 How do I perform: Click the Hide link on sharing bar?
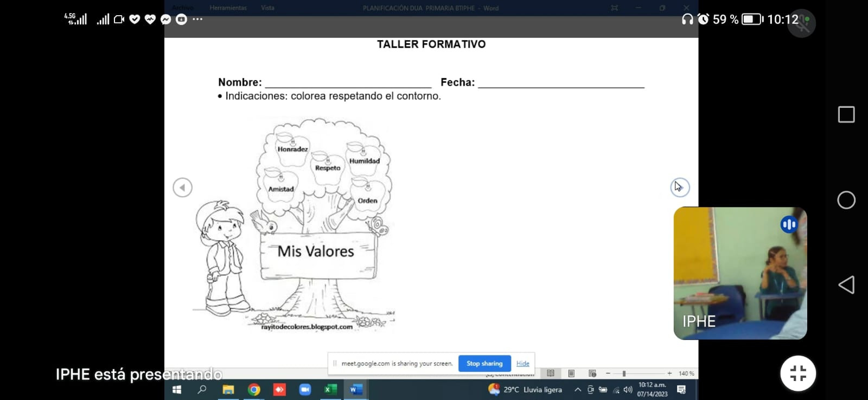(x=523, y=364)
